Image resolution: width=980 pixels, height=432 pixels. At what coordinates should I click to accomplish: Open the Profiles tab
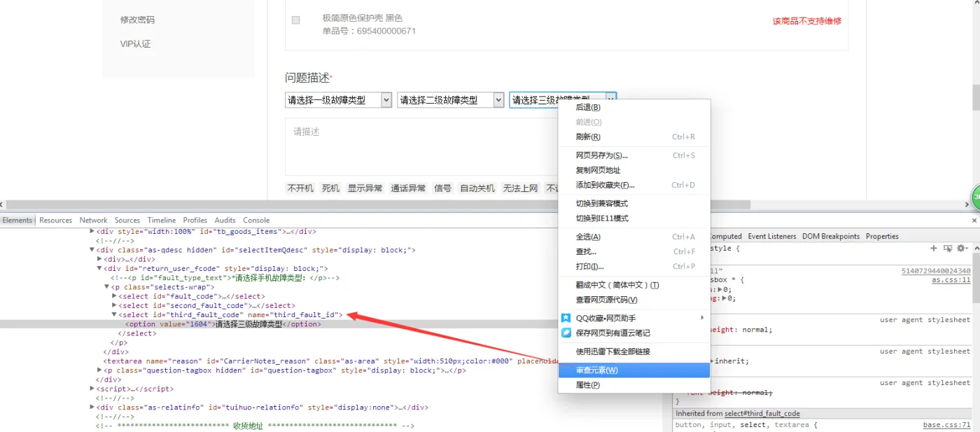(x=195, y=220)
